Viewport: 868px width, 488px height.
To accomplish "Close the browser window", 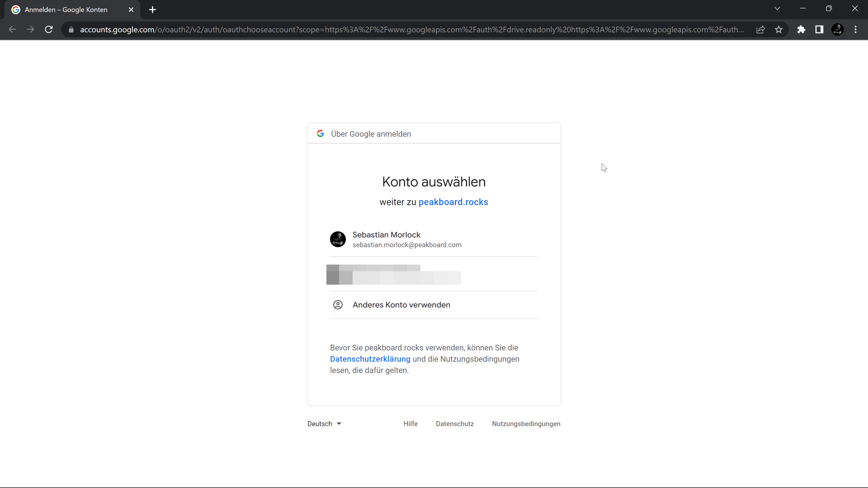I will pyautogui.click(x=855, y=8).
